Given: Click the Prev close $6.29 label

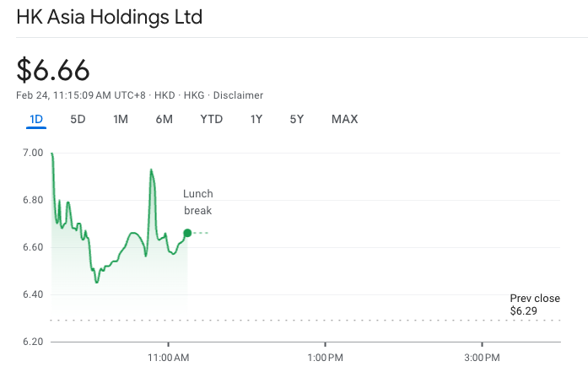Looking at the screenshot, I should tap(535, 305).
